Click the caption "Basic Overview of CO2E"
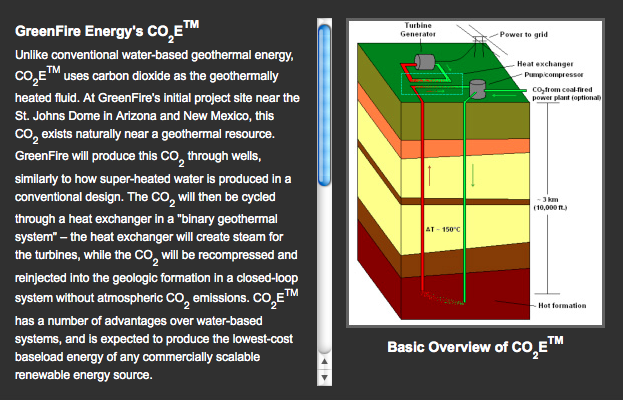Image resolution: width=623 pixels, height=400 pixels. click(x=475, y=347)
